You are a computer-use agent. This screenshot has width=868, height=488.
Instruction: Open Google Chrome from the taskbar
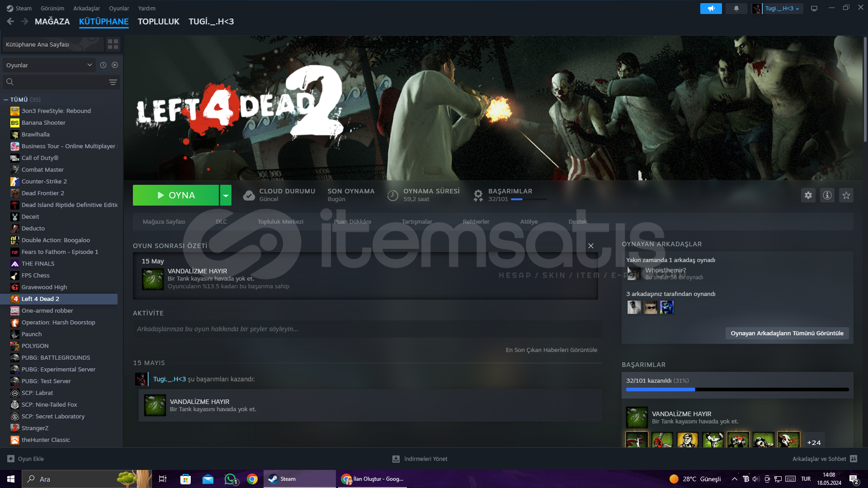252,479
